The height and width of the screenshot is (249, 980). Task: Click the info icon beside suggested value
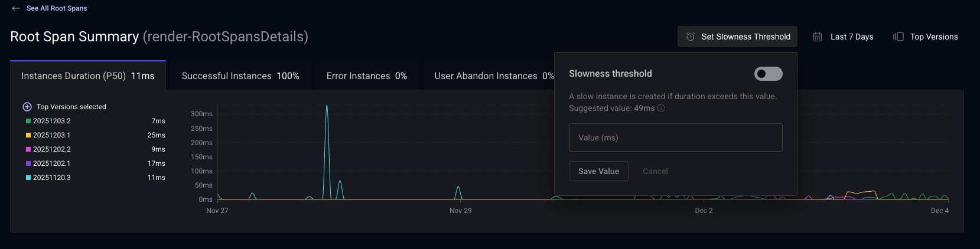[661, 108]
